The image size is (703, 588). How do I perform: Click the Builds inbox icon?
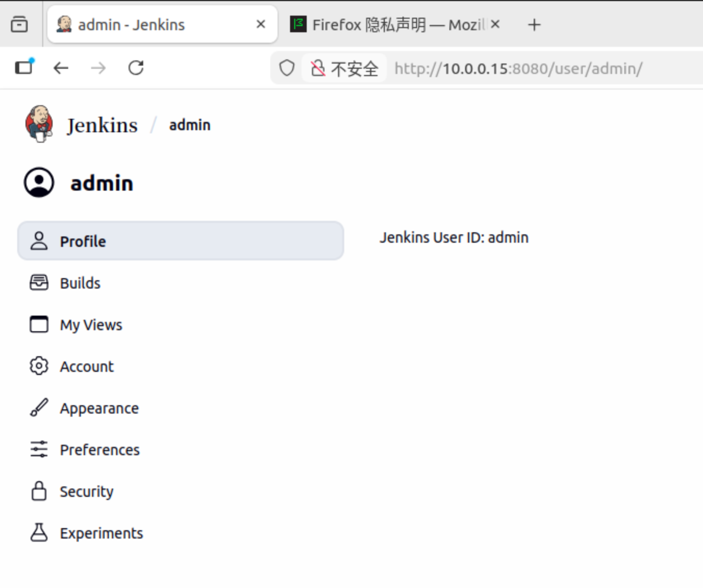tap(39, 282)
